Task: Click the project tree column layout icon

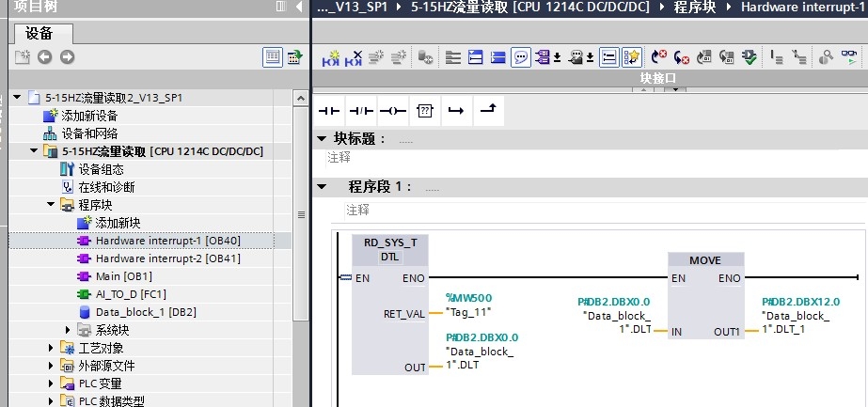Action: point(281,7)
